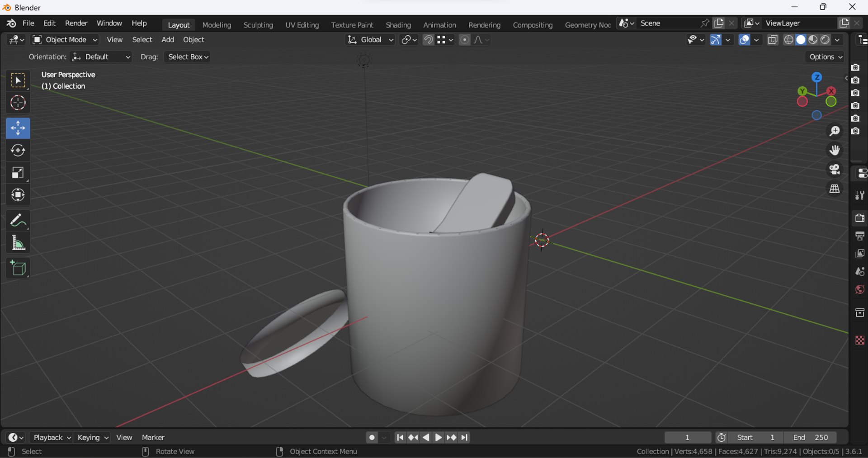Select the Cursor tool in toolbar
The image size is (868, 458).
(x=18, y=103)
